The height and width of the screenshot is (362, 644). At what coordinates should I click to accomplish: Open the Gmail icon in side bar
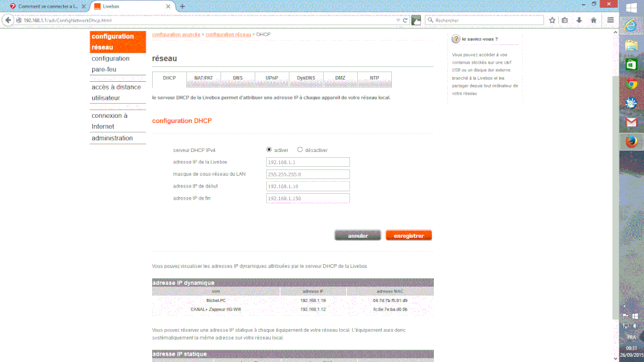point(631,122)
